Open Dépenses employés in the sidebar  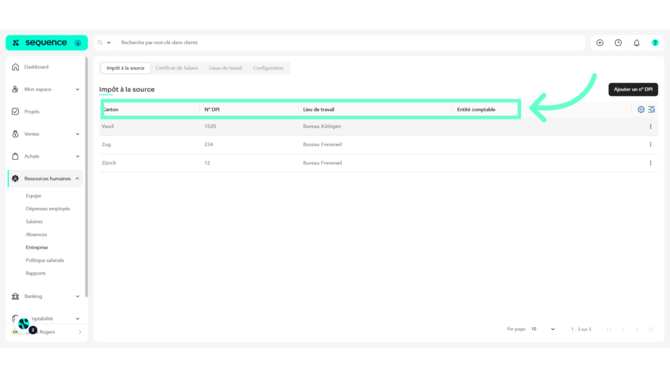[47, 209]
